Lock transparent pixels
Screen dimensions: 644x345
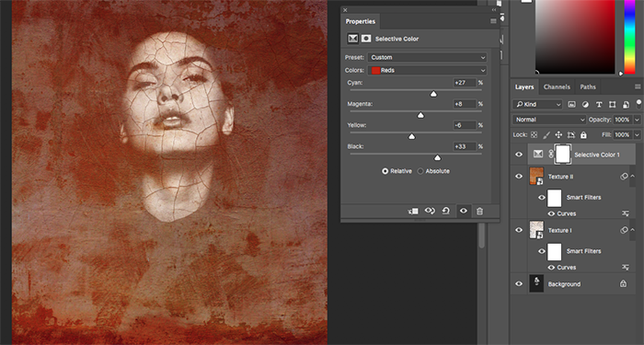pos(534,134)
